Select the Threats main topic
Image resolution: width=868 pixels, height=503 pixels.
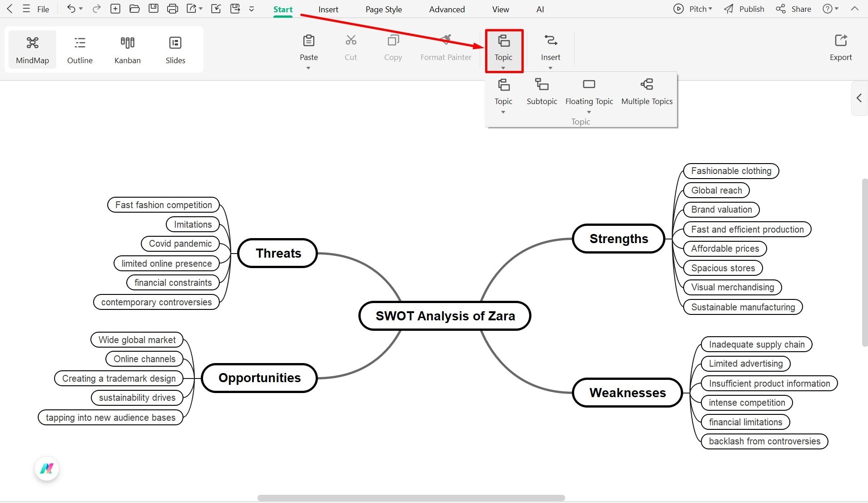pyautogui.click(x=278, y=253)
